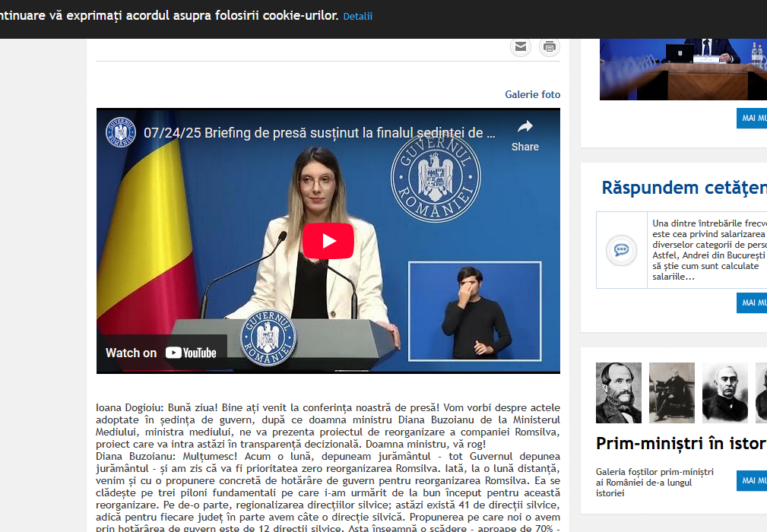Screen dimensions: 767x532
Task: Play the embedded YouTube briefing video
Action: click(328, 241)
